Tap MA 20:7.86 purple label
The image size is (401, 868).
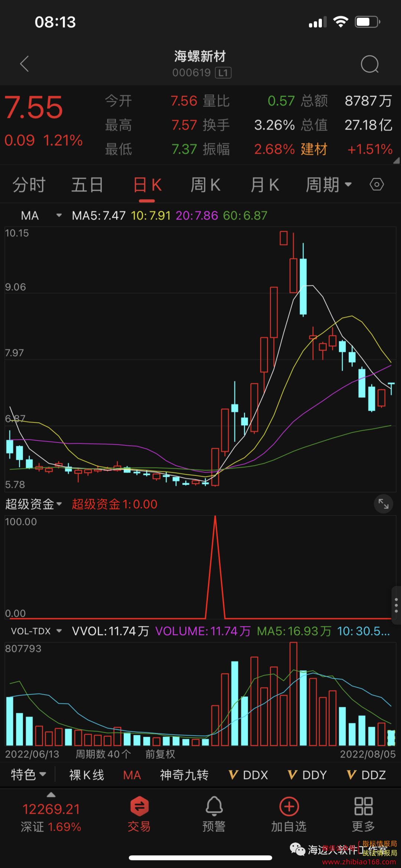click(x=197, y=215)
